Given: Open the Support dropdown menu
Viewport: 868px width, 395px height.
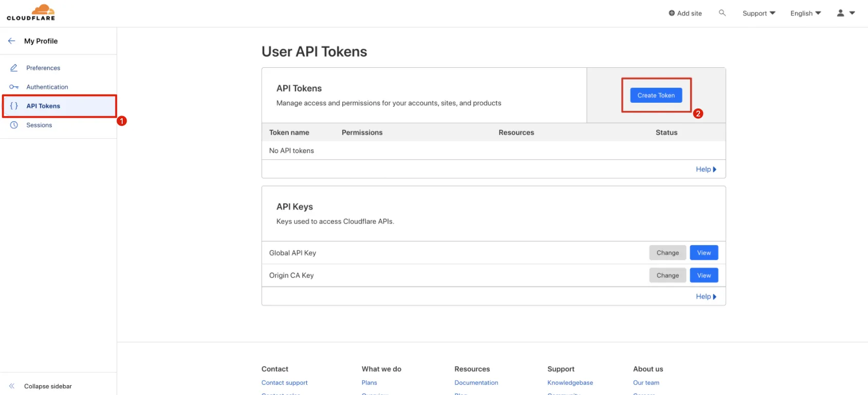Looking at the screenshot, I should (759, 13).
